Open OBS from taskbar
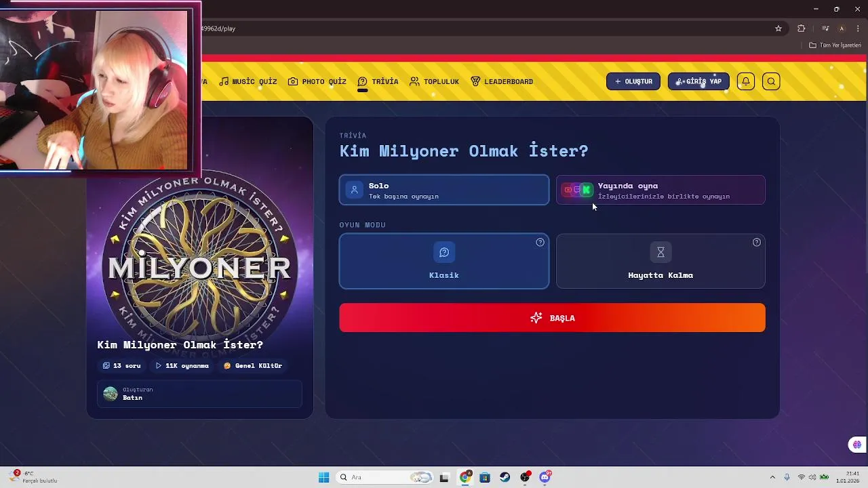Screen dimensions: 868x488 pyautogui.click(x=525, y=477)
